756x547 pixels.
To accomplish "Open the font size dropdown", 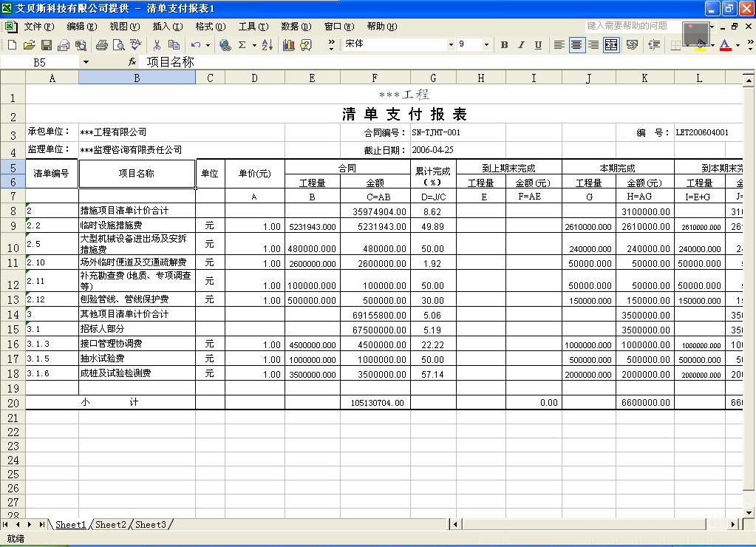I will pyautogui.click(x=486, y=44).
